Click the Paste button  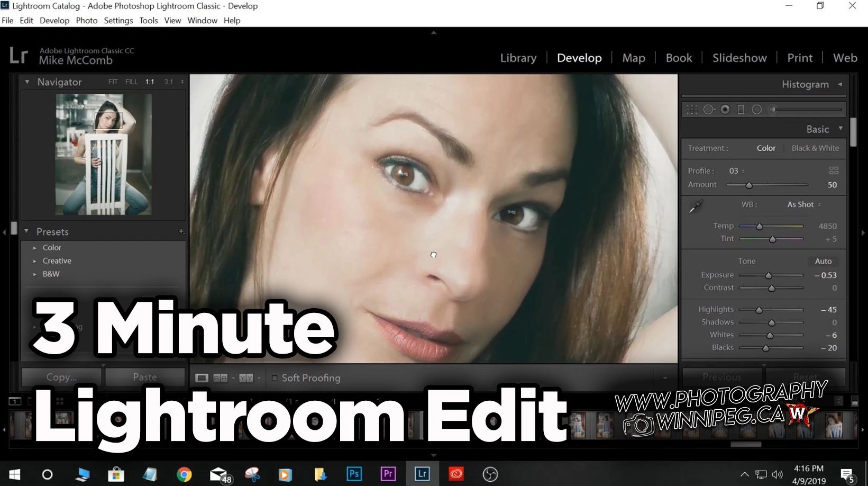coord(144,376)
